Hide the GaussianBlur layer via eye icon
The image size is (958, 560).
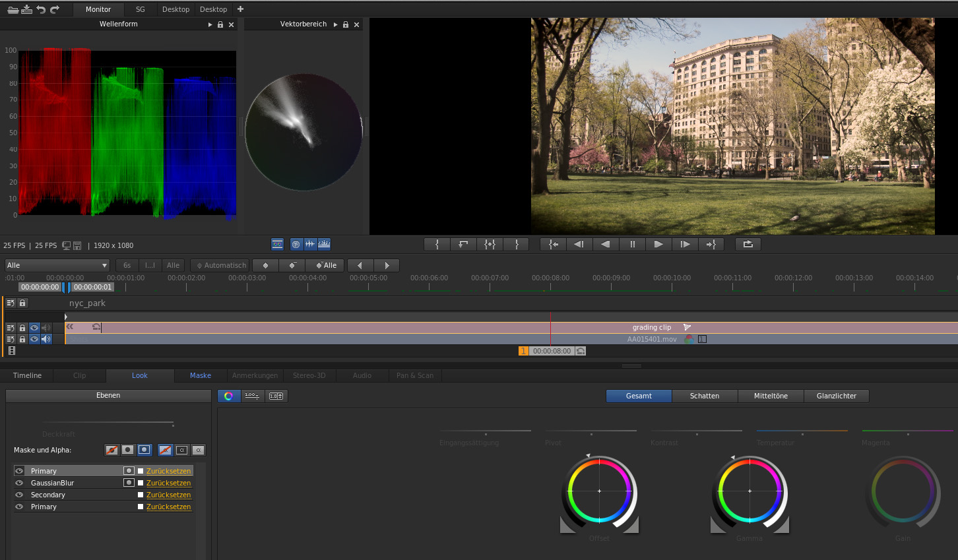19,483
